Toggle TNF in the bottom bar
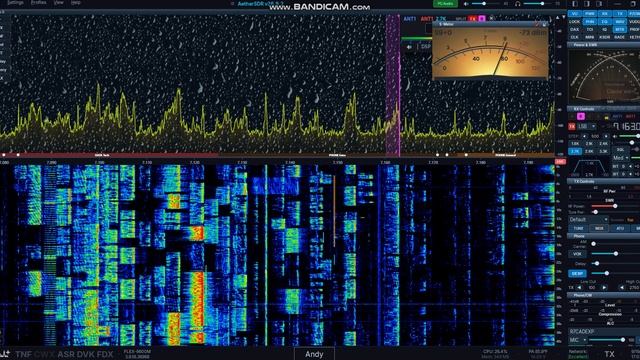The image size is (640, 360). click(23, 354)
